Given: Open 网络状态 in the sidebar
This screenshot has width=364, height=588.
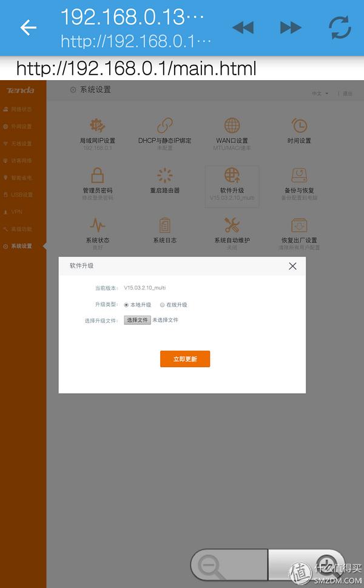Looking at the screenshot, I should pos(18,109).
